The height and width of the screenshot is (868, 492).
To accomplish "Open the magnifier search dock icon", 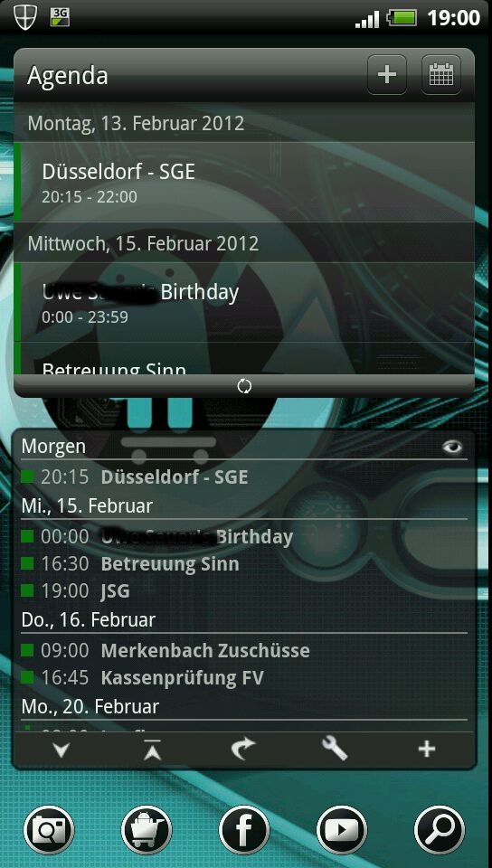I will [x=440, y=830].
